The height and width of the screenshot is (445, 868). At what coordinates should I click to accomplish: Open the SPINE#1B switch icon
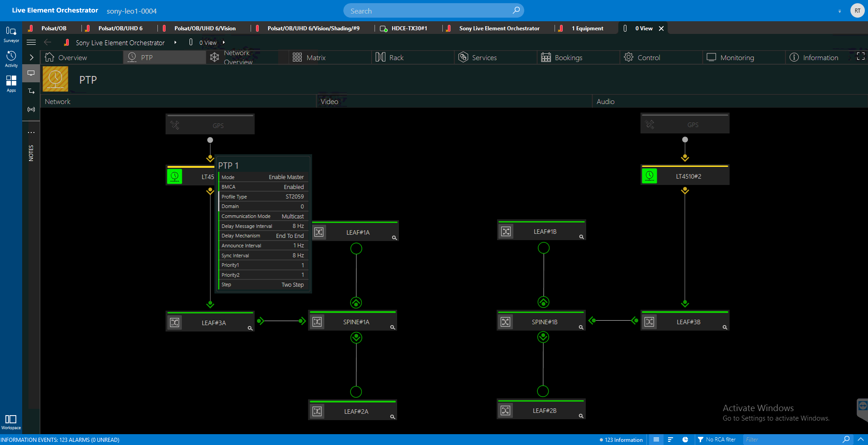(506, 322)
